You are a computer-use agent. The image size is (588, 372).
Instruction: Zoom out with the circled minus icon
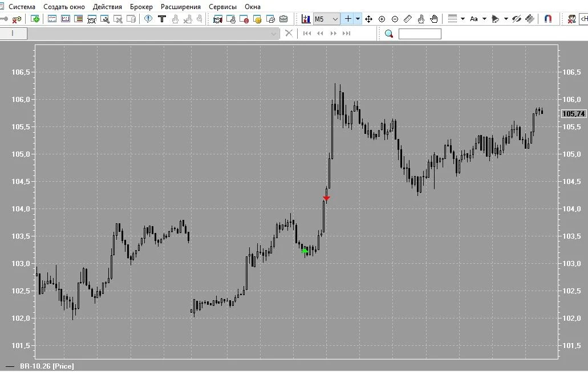pyautogui.click(x=395, y=19)
